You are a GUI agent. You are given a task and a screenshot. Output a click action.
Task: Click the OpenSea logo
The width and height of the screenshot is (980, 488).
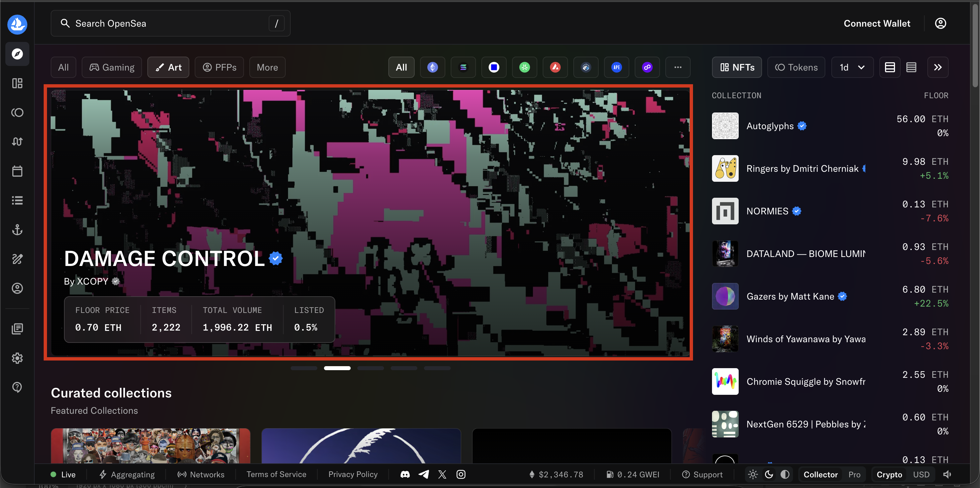pos(17,24)
